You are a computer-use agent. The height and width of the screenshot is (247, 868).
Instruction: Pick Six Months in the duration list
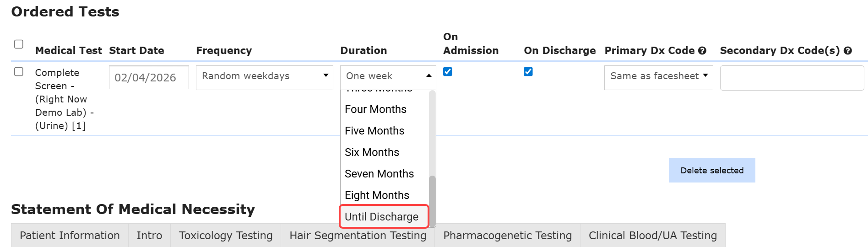(x=372, y=152)
